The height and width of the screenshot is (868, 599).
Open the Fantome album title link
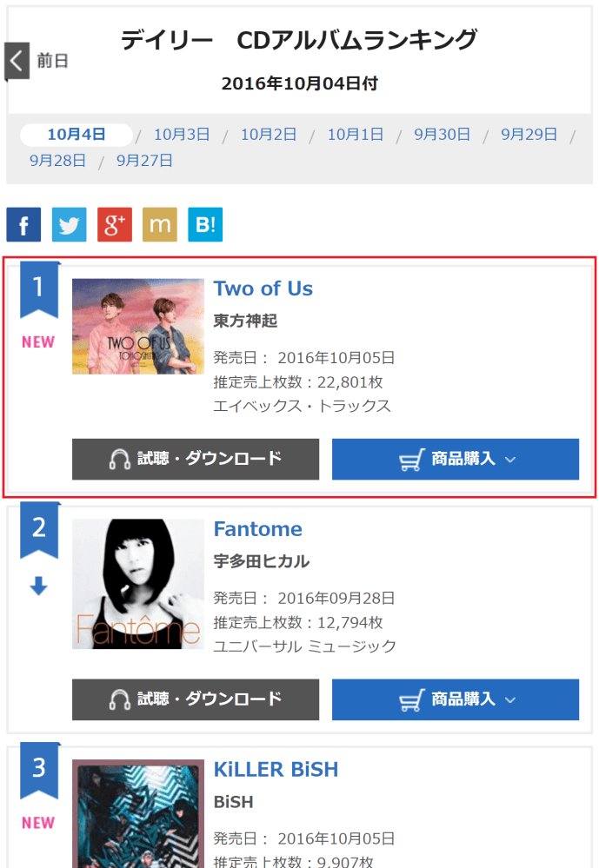pyautogui.click(x=258, y=529)
